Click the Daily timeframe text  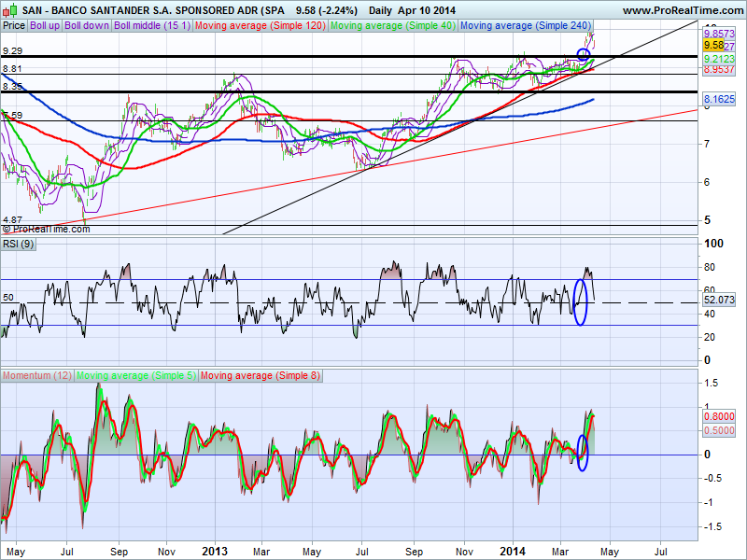[x=380, y=10]
